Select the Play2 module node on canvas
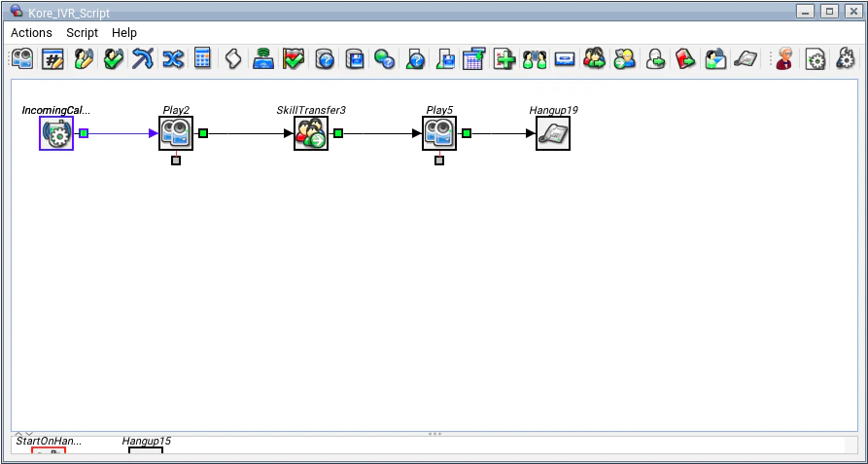Viewport: 868px width, 464px height. [176, 133]
